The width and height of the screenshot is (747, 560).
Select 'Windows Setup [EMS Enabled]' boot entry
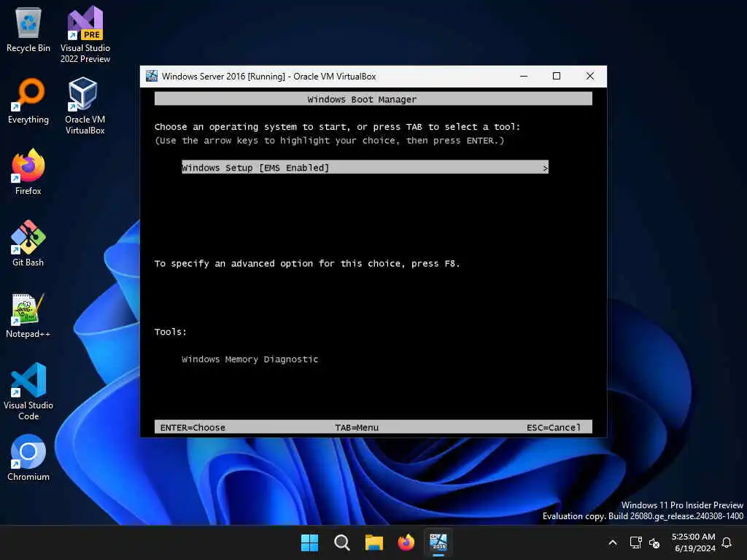[x=365, y=167]
